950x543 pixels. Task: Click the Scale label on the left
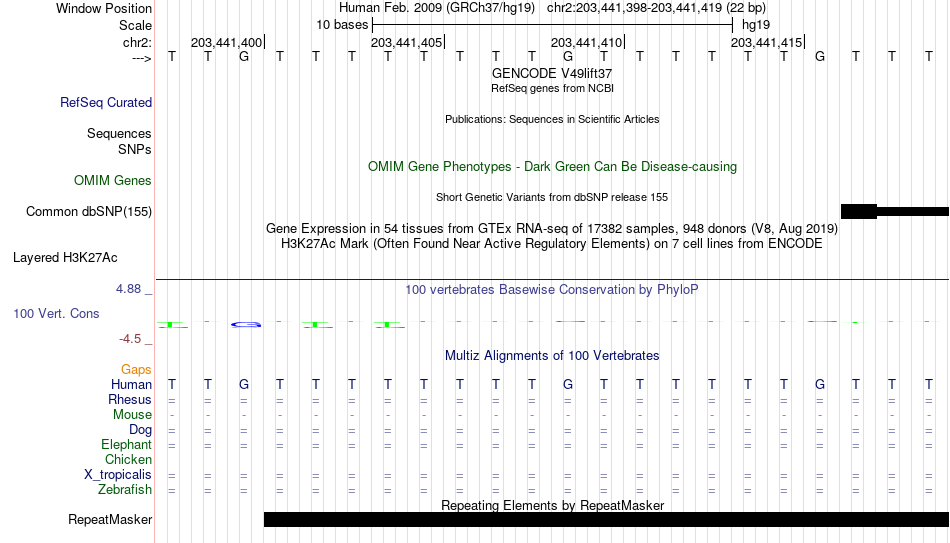pos(136,25)
